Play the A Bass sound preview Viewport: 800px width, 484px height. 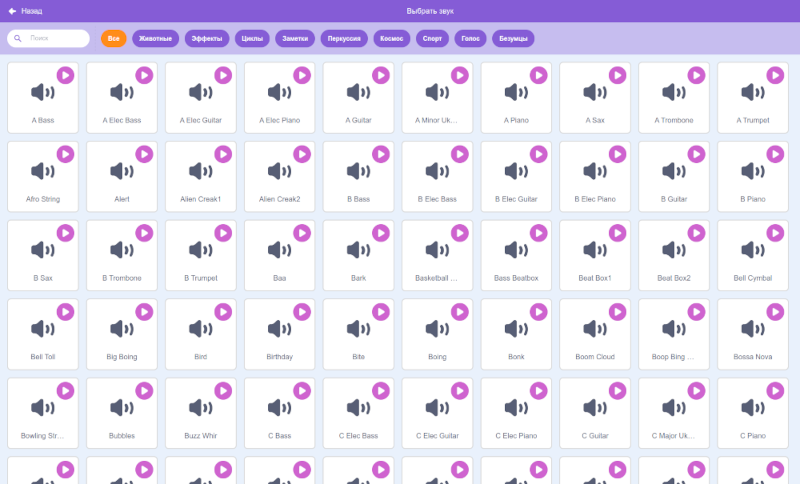click(65, 75)
